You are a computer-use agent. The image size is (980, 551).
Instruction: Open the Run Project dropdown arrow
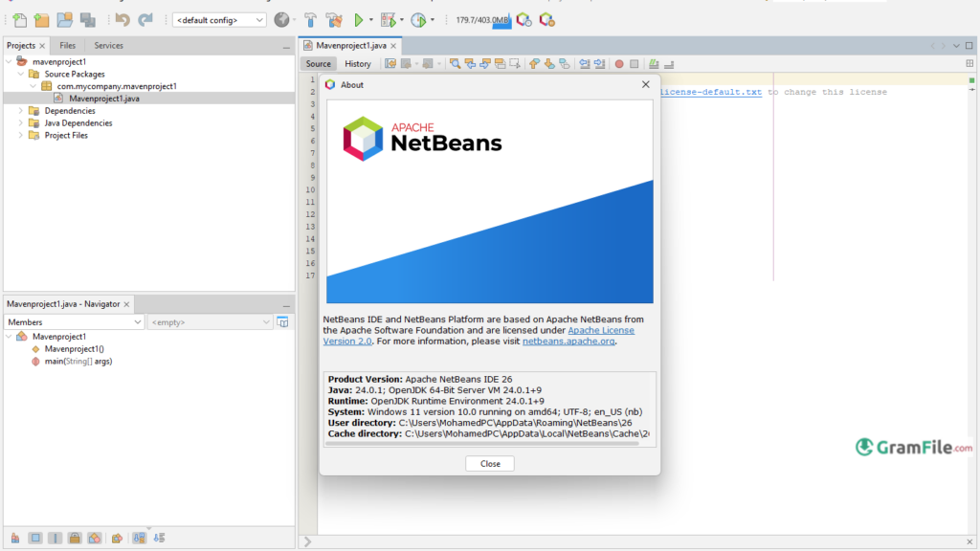click(371, 20)
